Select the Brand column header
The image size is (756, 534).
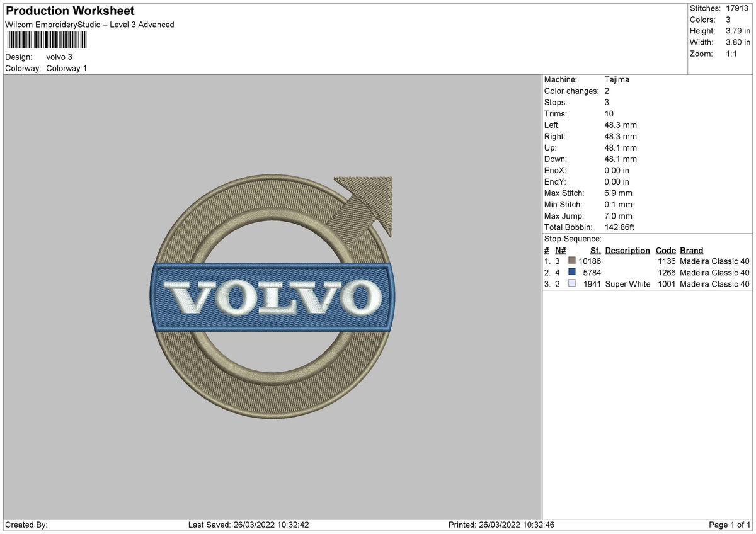tap(691, 250)
